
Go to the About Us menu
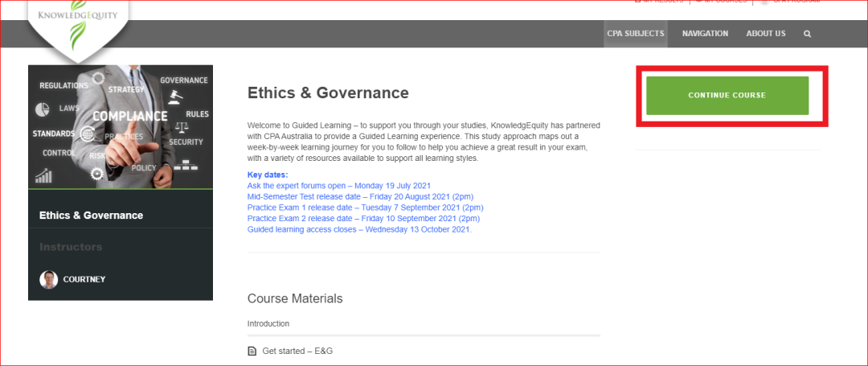point(766,34)
